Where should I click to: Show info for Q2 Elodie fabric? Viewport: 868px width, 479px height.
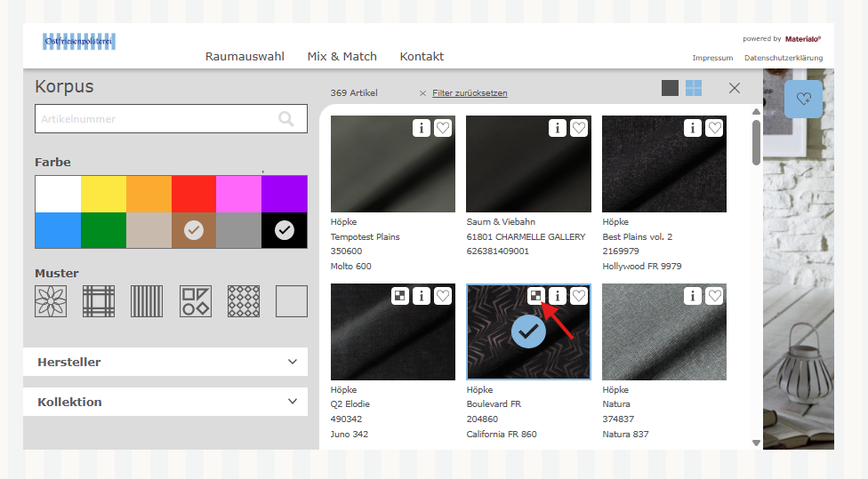pyautogui.click(x=422, y=296)
